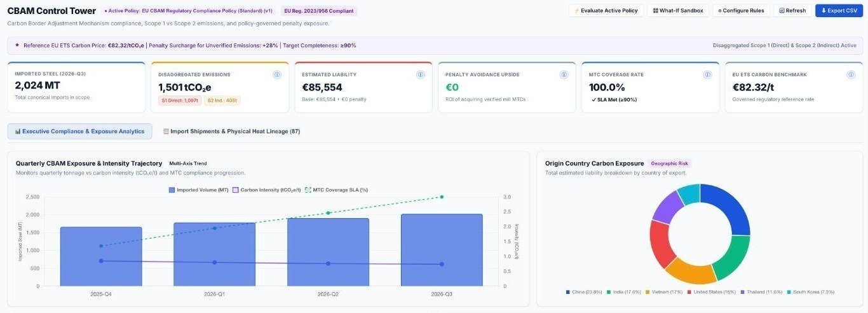Click the Evaluate Active Policy button
This screenshot has height=313, width=868.
coord(606,11)
